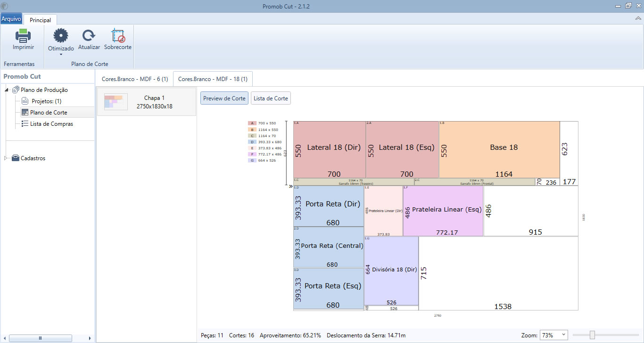Switch to Cores.Branco - MDF - 6 tab
The height and width of the screenshot is (343, 644).
click(x=135, y=79)
